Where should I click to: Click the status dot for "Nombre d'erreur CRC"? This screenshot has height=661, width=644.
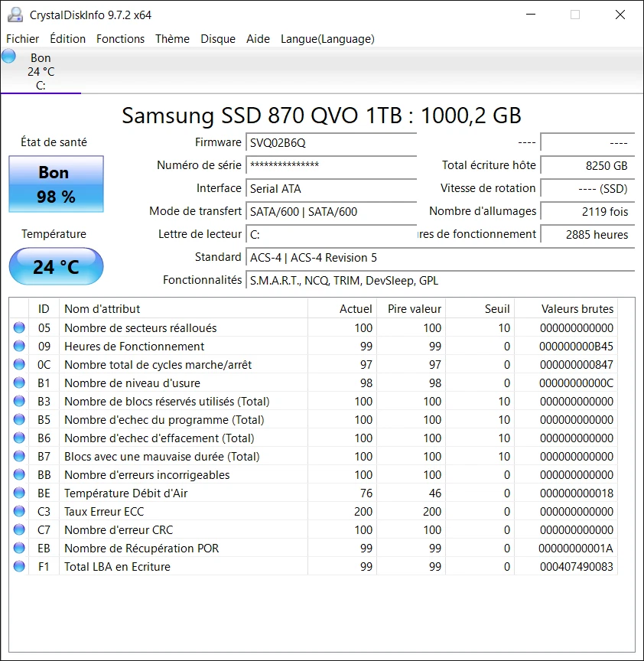coord(18,530)
